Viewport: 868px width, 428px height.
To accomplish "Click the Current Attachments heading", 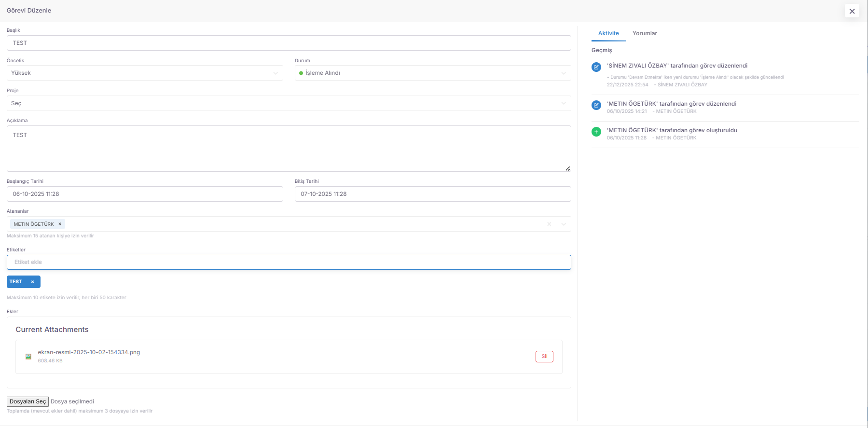I will [52, 330].
